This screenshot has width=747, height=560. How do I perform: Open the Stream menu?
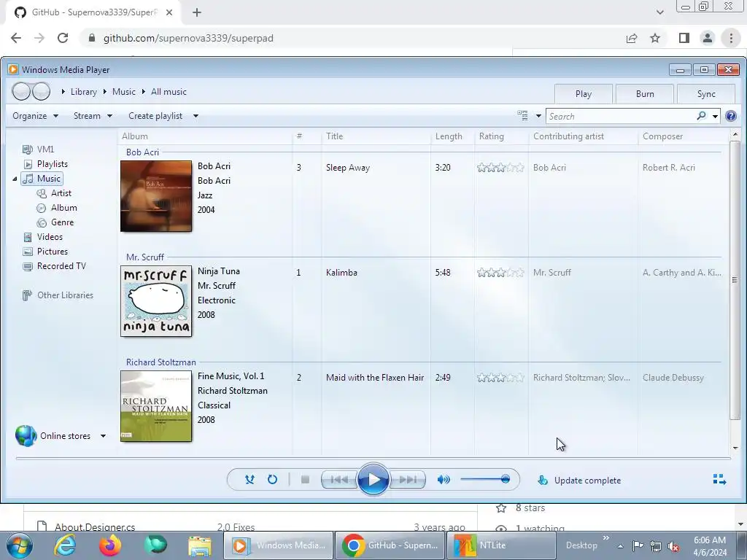(x=93, y=116)
